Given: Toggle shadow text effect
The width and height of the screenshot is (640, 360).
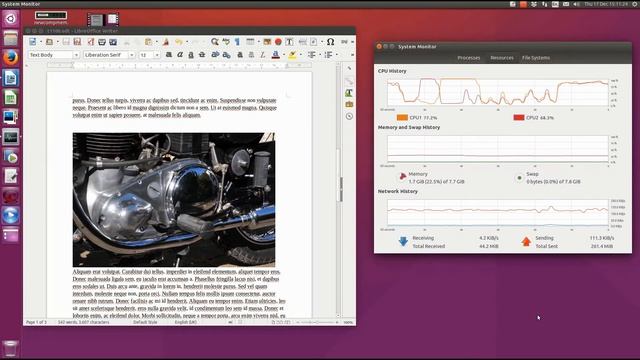Looking at the screenshot, I should (x=240, y=55).
